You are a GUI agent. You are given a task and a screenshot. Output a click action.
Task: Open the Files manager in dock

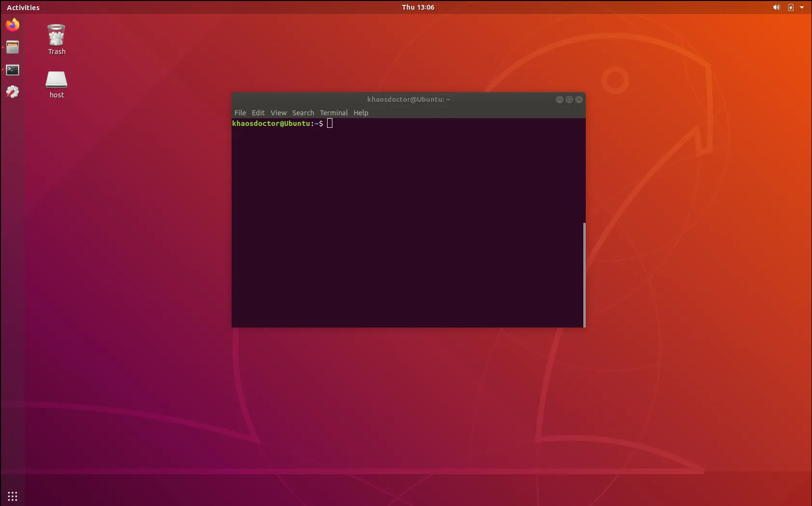(13, 47)
